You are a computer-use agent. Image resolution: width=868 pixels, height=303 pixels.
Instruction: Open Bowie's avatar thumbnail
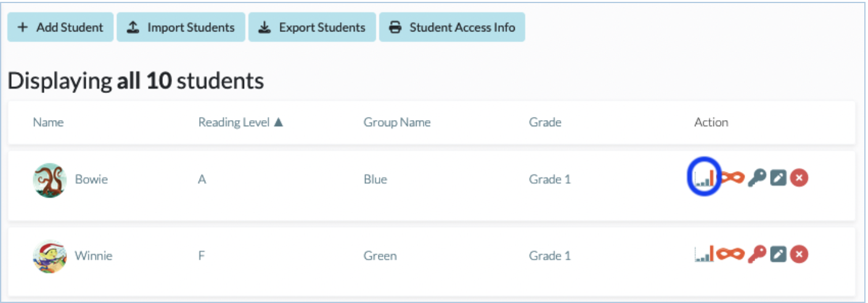point(50,180)
